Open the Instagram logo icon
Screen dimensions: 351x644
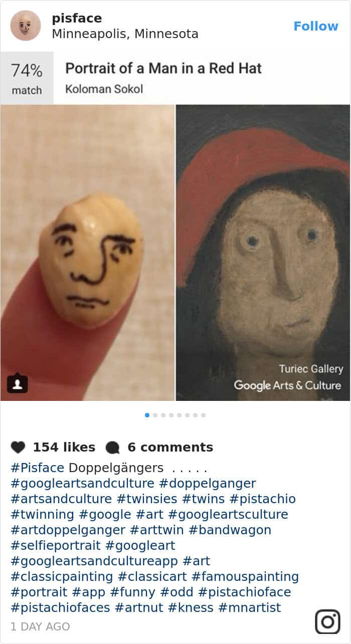327,622
